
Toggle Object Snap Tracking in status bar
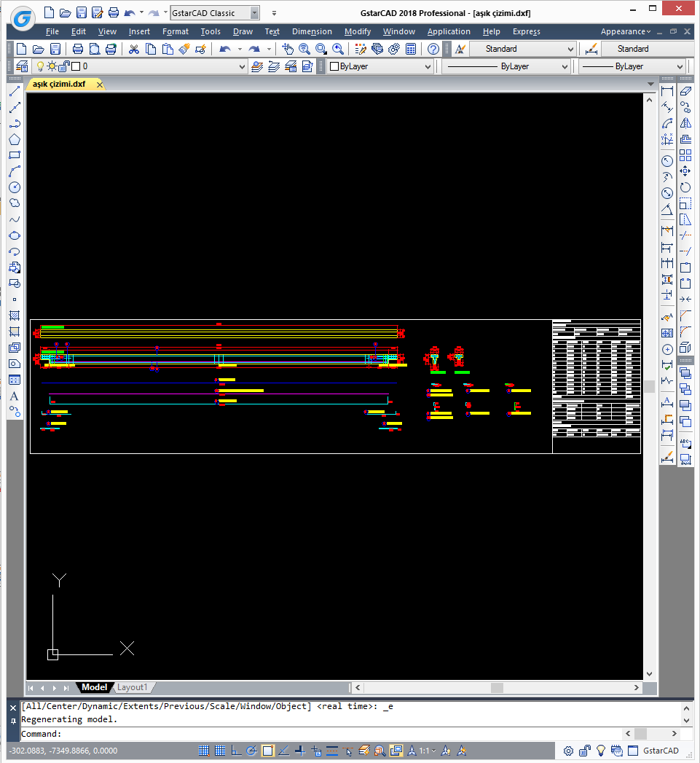[283, 751]
